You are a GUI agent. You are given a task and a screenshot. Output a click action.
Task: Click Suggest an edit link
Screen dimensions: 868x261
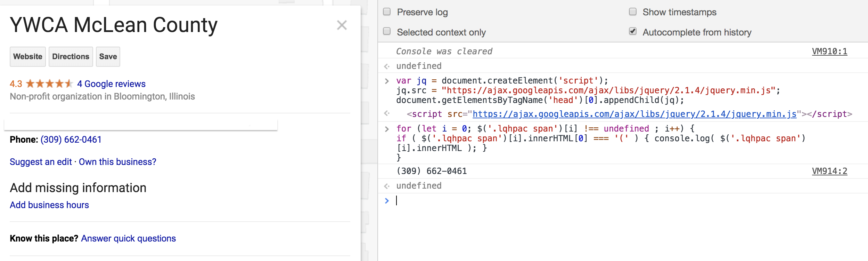click(41, 162)
